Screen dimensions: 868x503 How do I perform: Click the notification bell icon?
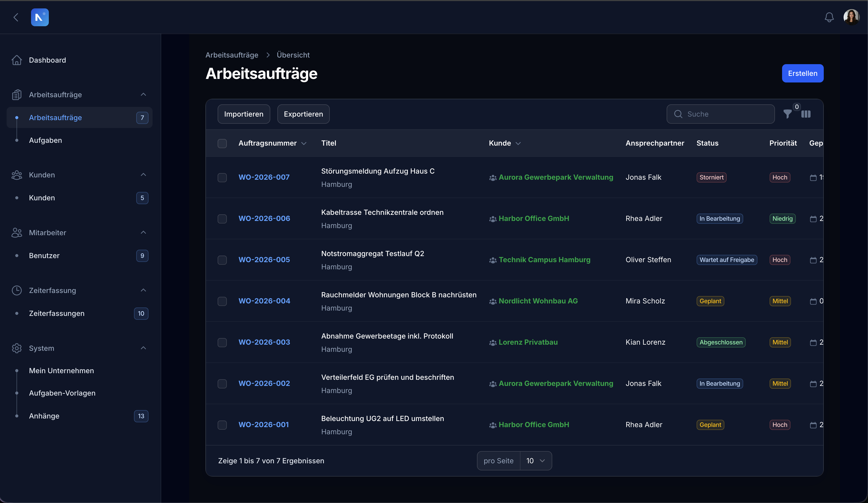click(x=829, y=17)
